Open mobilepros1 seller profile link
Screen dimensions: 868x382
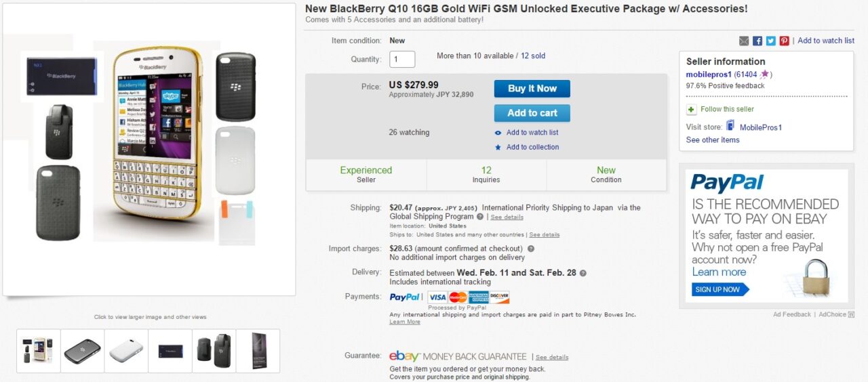[x=708, y=75]
